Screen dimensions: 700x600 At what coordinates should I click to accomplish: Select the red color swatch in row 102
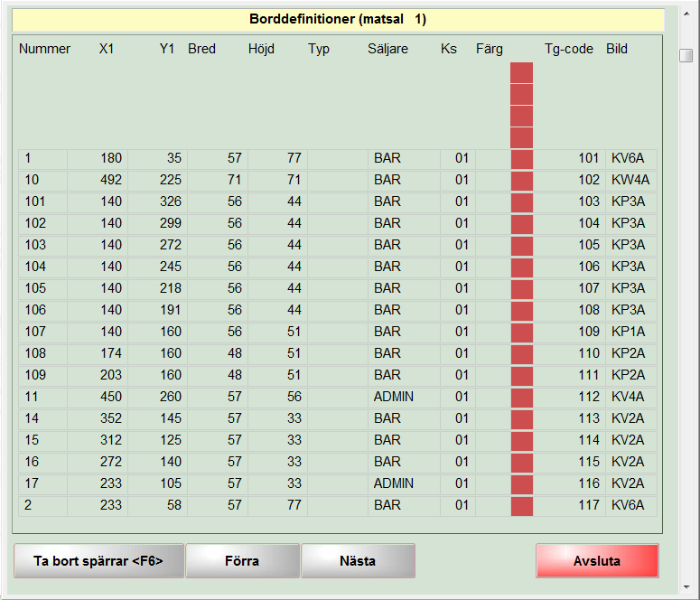(522, 224)
